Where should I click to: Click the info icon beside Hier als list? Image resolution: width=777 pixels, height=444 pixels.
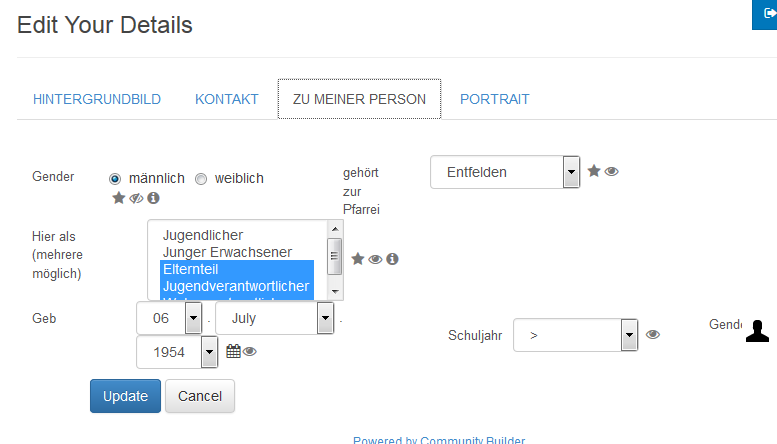point(392,259)
